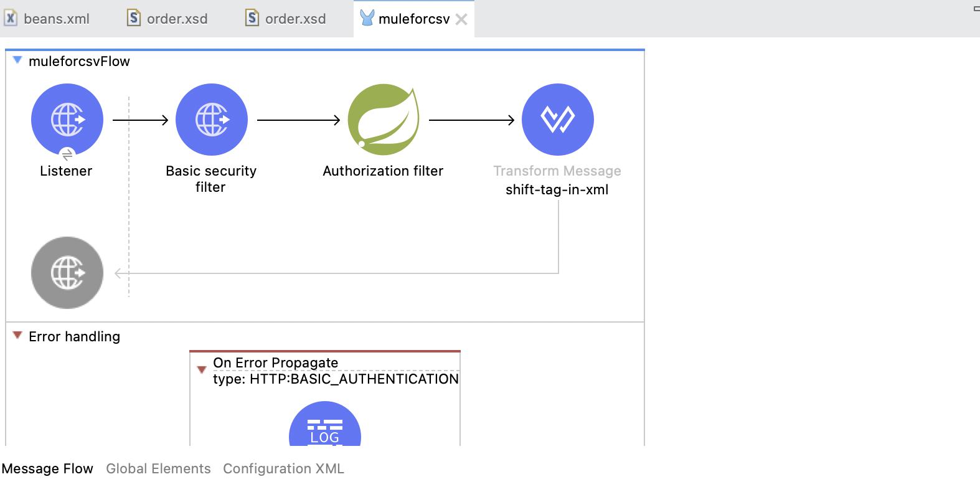Image resolution: width=980 pixels, height=492 pixels.
Task: Open the Transform Message shift-tag-in-xml component
Action: coord(558,120)
